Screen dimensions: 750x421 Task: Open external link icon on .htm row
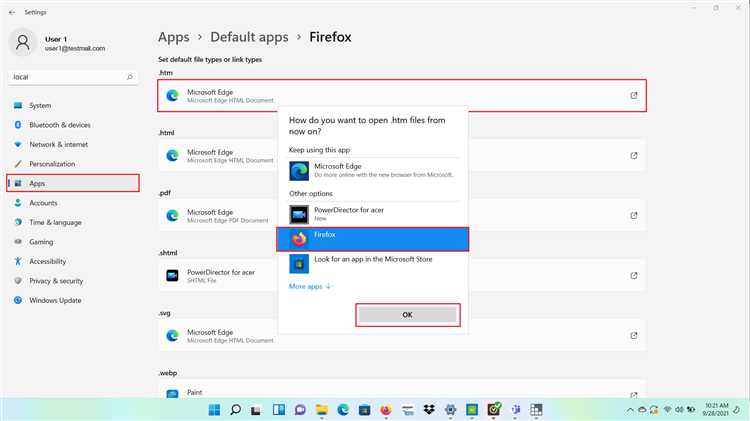coord(634,96)
